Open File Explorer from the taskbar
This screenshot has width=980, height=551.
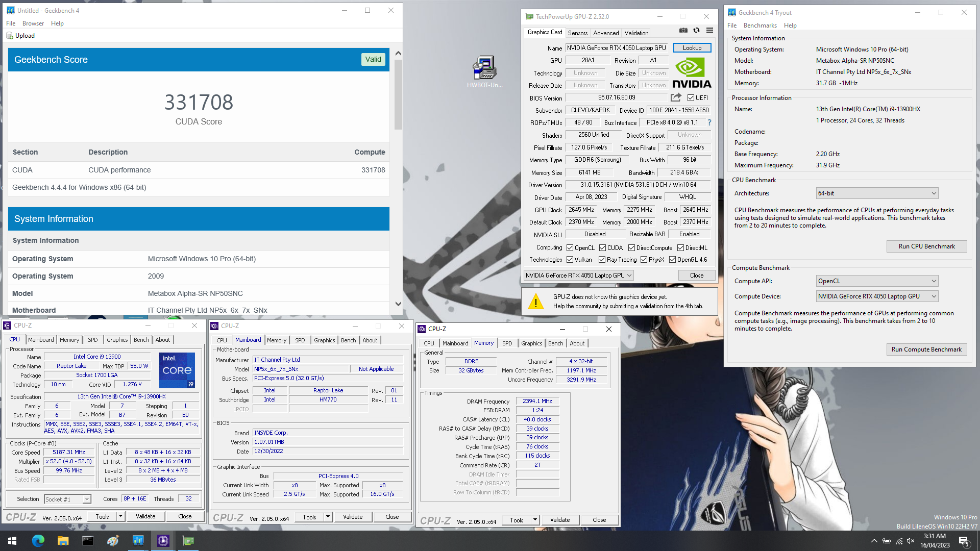click(63, 541)
